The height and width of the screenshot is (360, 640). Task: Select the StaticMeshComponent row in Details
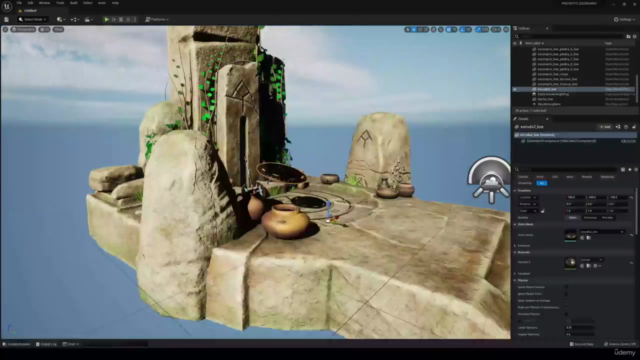click(561, 141)
